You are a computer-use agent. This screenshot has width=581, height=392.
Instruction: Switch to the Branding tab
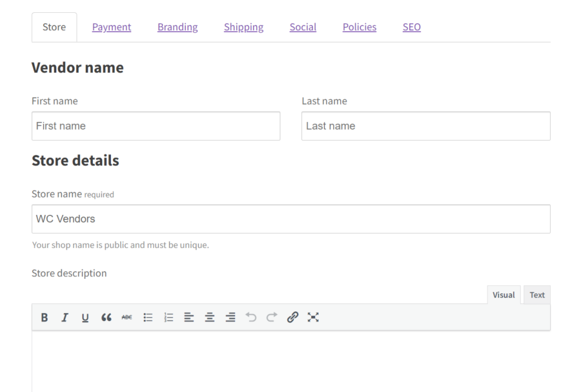(x=177, y=26)
